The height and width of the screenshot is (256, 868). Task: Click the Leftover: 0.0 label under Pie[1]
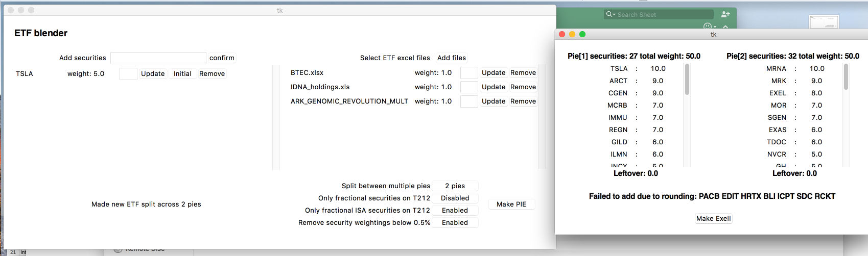point(636,173)
